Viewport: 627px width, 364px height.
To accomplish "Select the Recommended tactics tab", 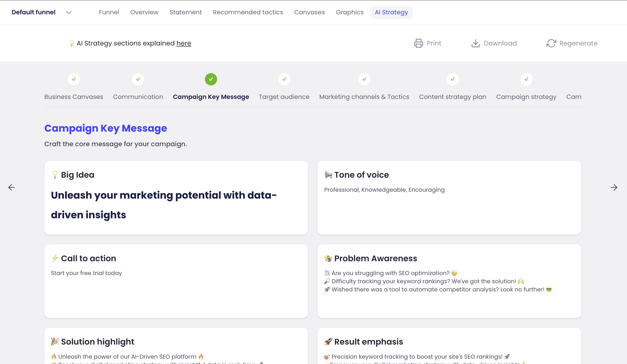I will [248, 12].
